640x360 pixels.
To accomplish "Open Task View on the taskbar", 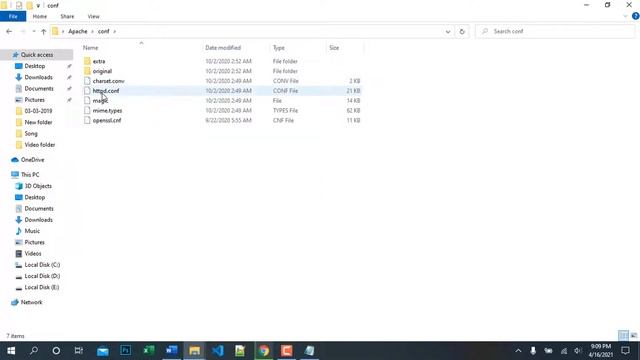I will [x=79, y=351].
